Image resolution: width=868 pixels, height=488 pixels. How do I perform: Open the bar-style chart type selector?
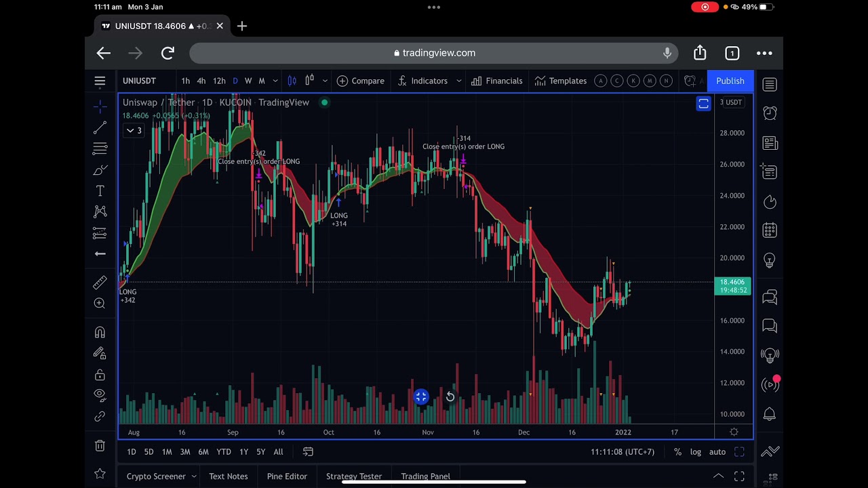310,81
